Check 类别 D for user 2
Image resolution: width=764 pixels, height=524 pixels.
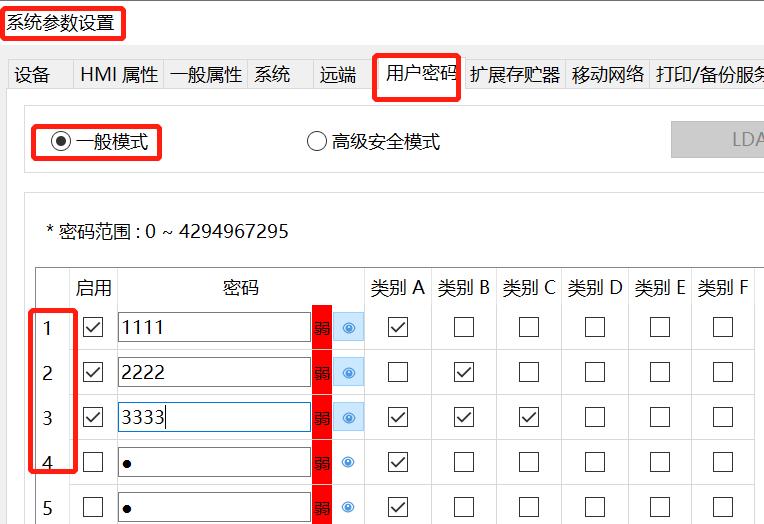[x=595, y=372]
